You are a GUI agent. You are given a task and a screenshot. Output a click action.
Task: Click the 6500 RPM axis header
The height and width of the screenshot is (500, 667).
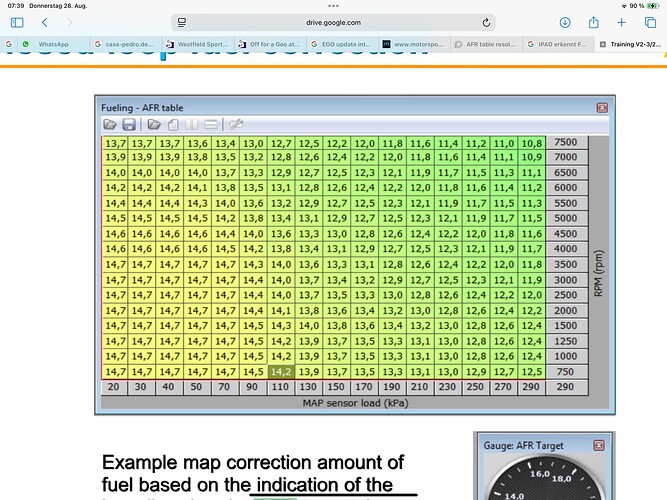point(566,172)
